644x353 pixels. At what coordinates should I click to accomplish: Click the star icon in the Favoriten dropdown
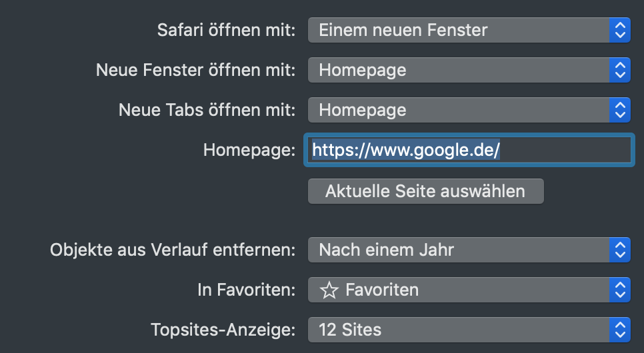[329, 290]
